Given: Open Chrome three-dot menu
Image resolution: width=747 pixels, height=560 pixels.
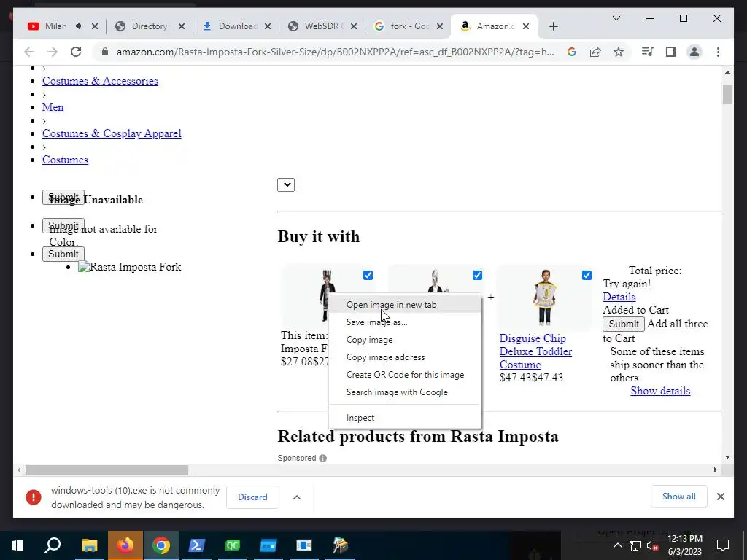Looking at the screenshot, I should (718, 52).
